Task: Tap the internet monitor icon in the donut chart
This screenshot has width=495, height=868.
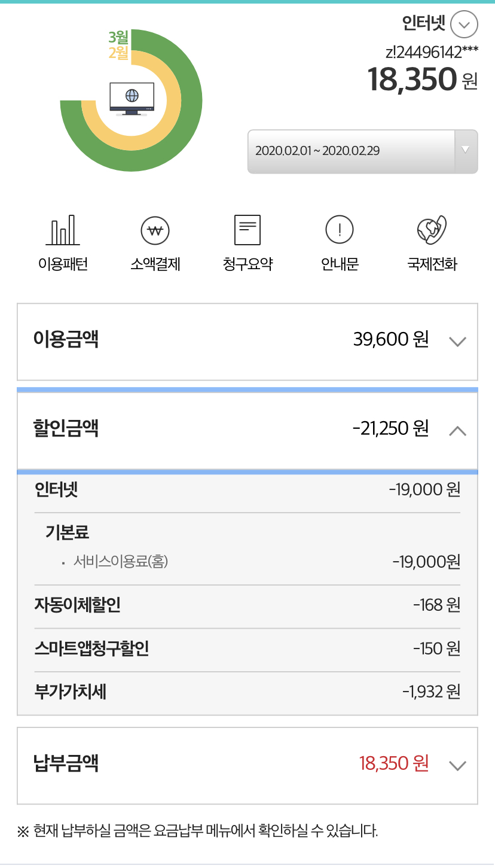Action: [x=132, y=98]
